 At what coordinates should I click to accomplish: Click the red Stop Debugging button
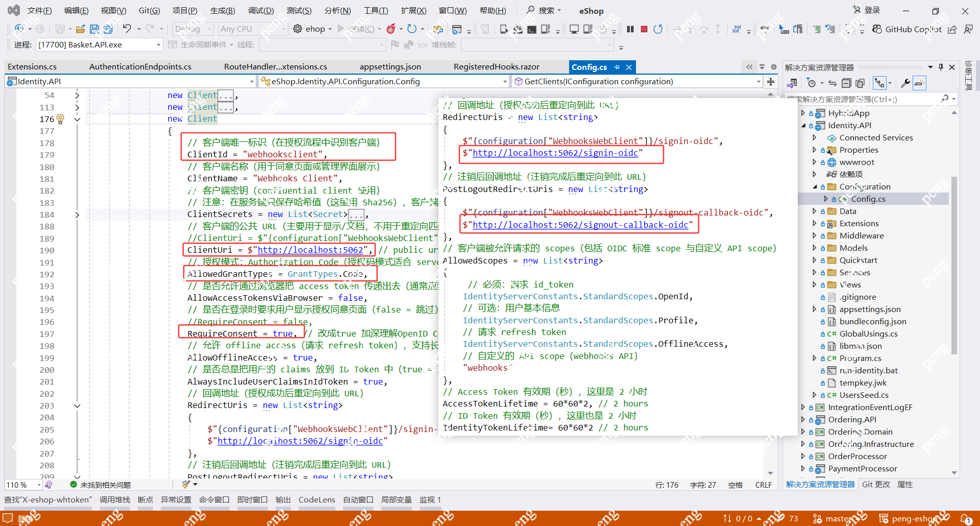(644, 29)
